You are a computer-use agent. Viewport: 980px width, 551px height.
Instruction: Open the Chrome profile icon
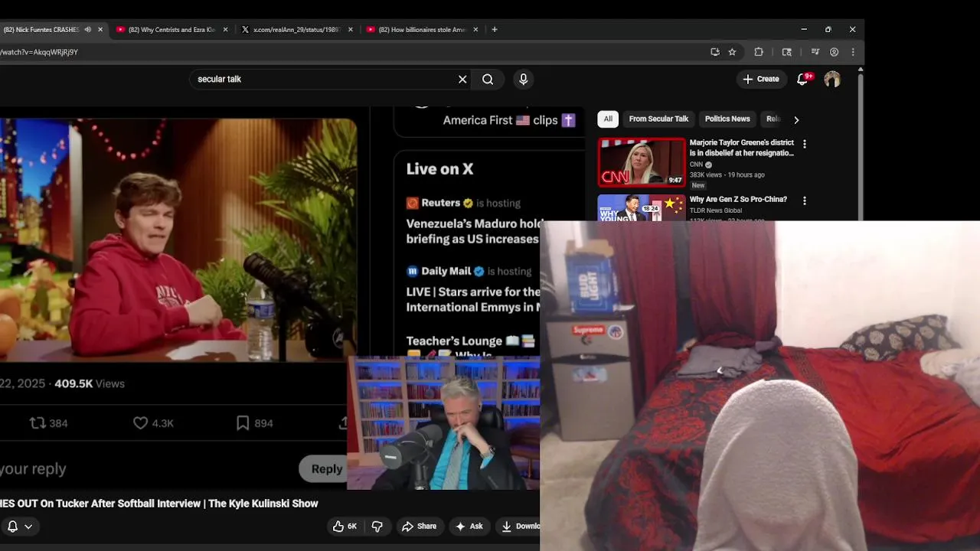(835, 52)
